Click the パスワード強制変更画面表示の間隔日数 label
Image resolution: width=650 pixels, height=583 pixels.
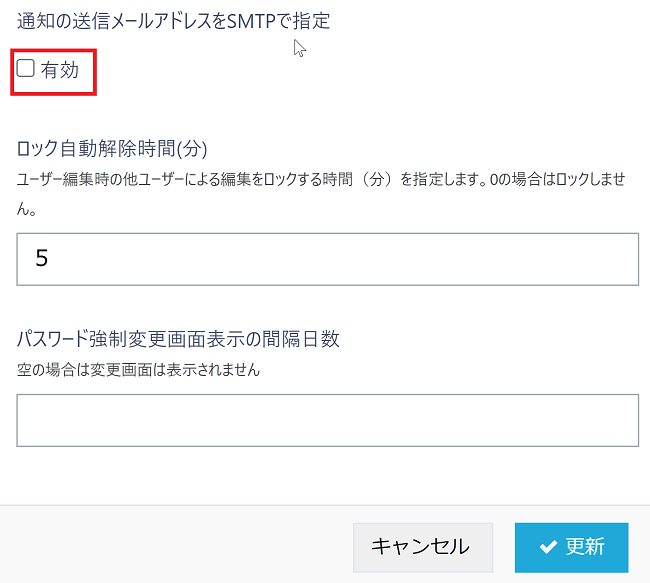[178, 339]
